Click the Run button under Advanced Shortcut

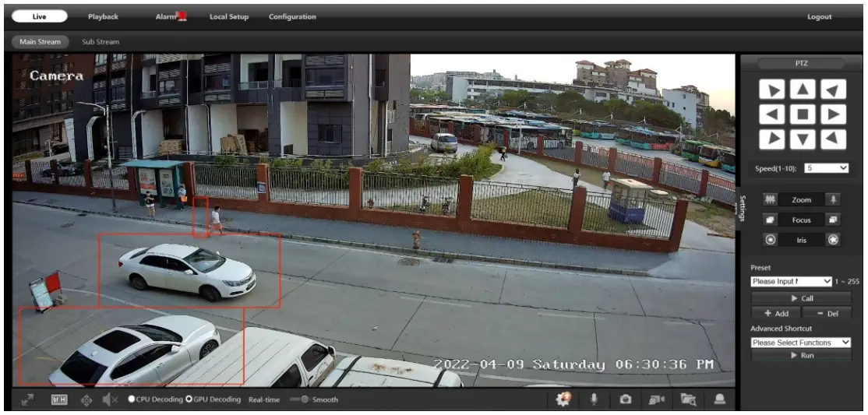point(801,355)
